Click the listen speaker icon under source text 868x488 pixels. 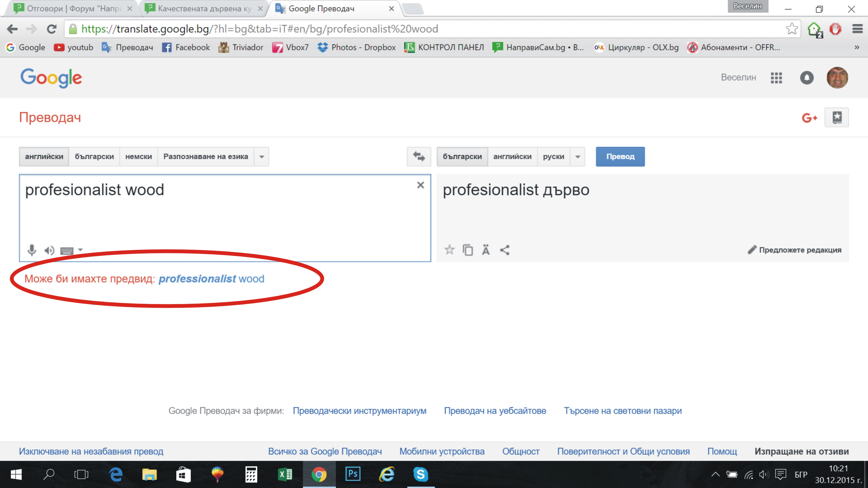tap(49, 250)
